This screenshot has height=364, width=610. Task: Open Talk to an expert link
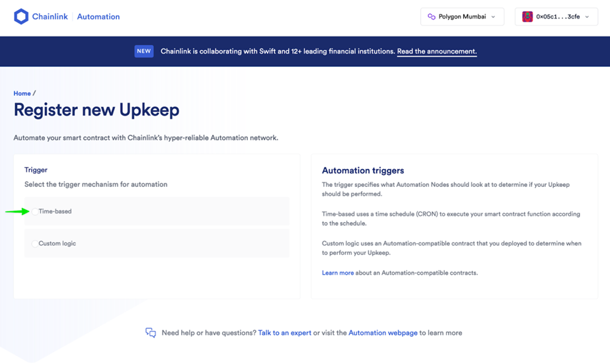285,333
